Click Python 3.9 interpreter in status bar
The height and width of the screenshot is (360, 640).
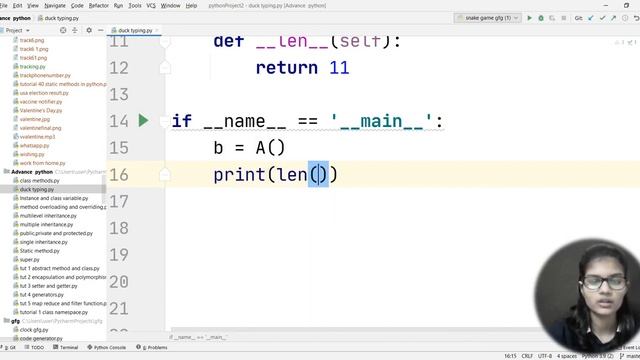pyautogui.click(x=598, y=356)
